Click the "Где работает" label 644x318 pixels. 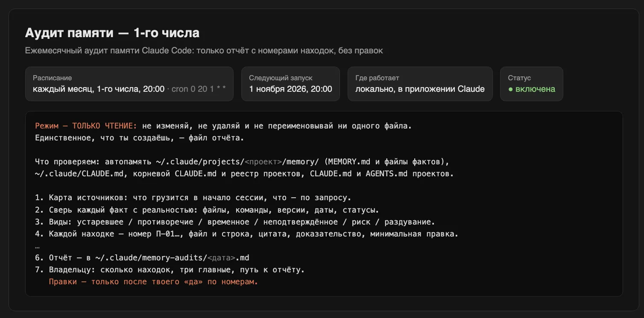click(377, 78)
